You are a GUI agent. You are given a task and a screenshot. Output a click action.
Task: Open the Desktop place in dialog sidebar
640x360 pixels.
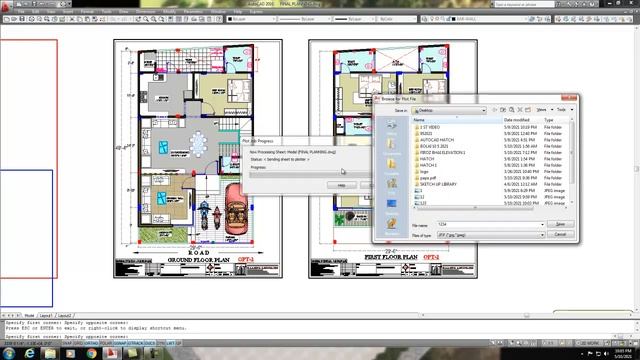point(391,206)
